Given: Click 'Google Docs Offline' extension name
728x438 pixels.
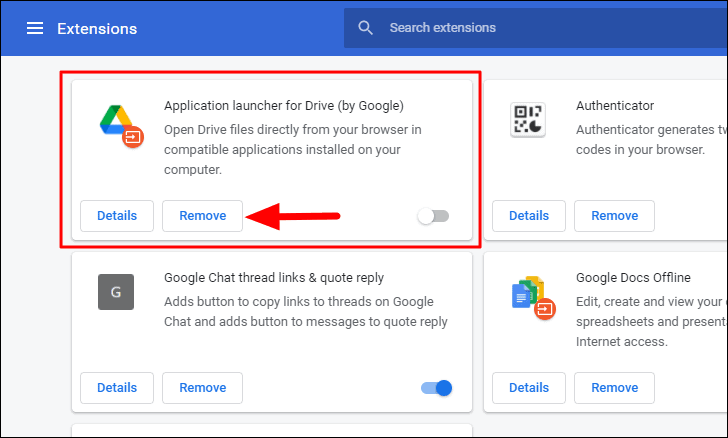Looking at the screenshot, I should (633, 278).
